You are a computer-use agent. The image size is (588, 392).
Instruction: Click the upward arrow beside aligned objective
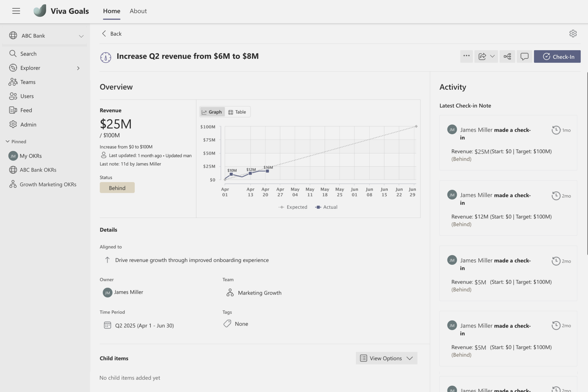107,260
